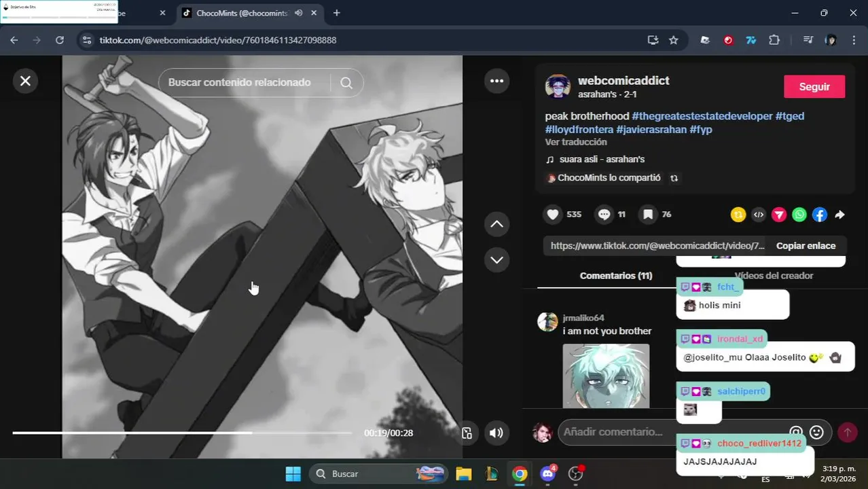Toggle the video player mode icon beside volume
Image resolution: width=868 pixels, height=489 pixels.
pyautogui.click(x=467, y=433)
